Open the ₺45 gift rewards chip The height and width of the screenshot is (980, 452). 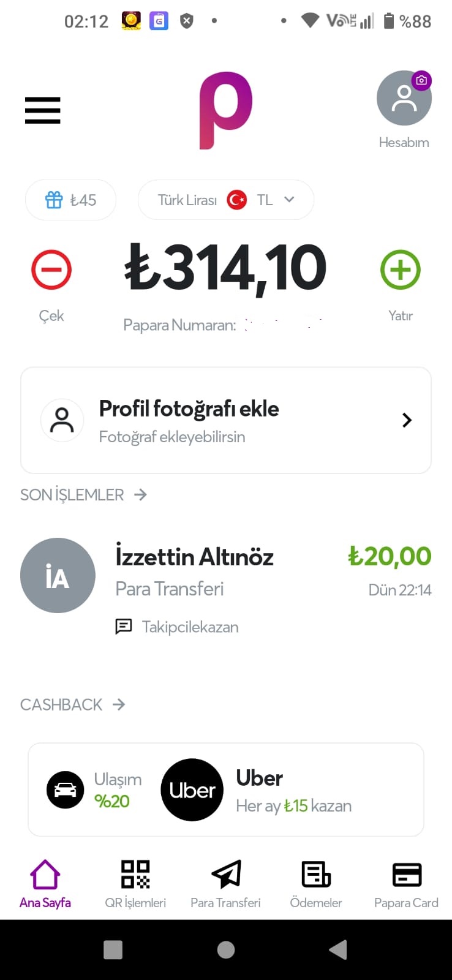tap(70, 200)
